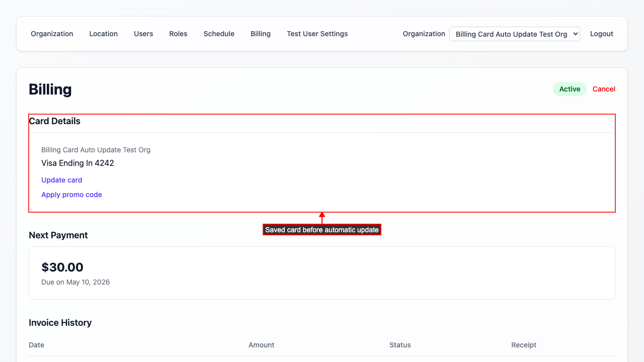The width and height of the screenshot is (644, 362).
Task: Click the Active subscription status badge
Action: coord(569,88)
